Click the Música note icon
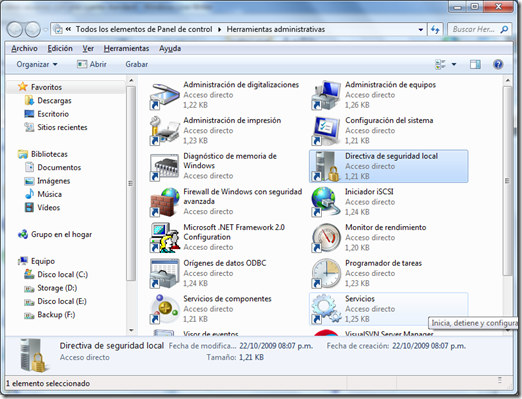Screen dimensions: 522x399 pos(29,194)
